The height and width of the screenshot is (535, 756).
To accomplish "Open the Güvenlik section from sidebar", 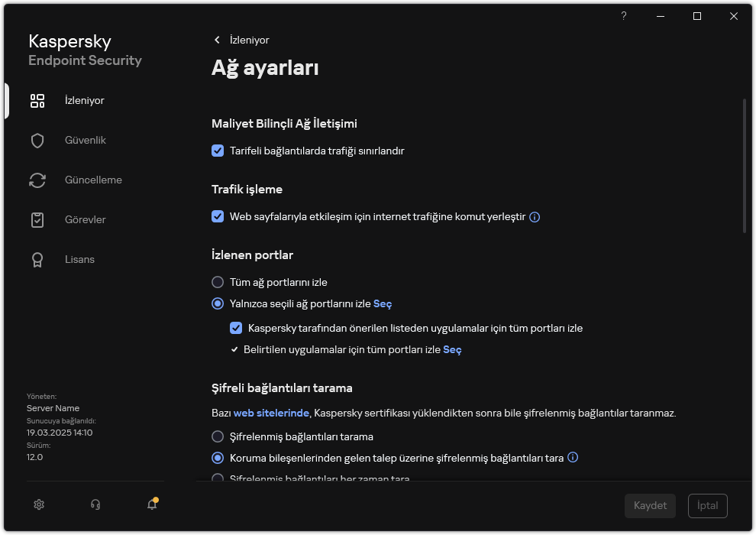I will pos(85,141).
